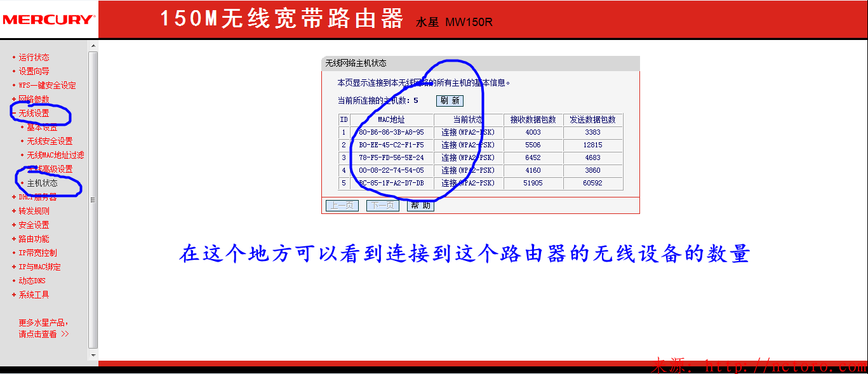This screenshot has height=374, width=868.
Task: Click received packets value 5506
Action: pyautogui.click(x=533, y=145)
